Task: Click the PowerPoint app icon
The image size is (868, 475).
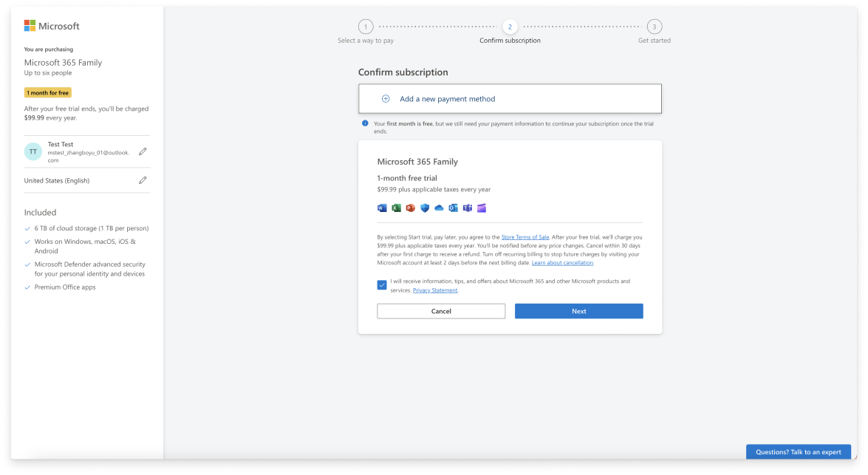Action: [410, 208]
